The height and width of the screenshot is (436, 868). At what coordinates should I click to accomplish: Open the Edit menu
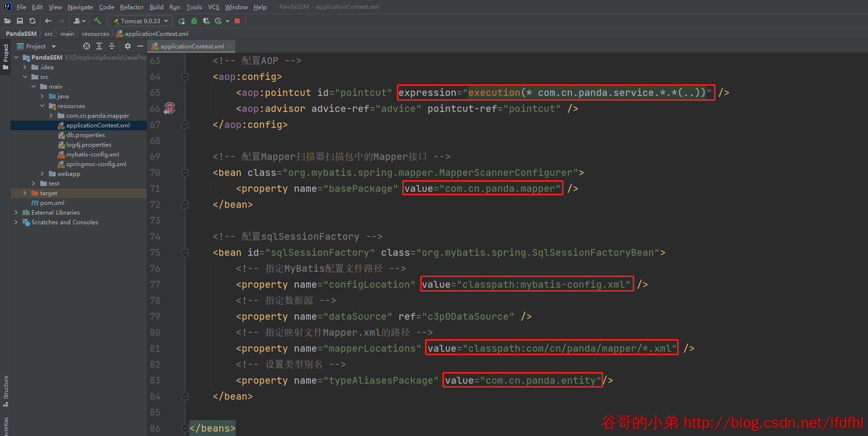pyautogui.click(x=37, y=7)
